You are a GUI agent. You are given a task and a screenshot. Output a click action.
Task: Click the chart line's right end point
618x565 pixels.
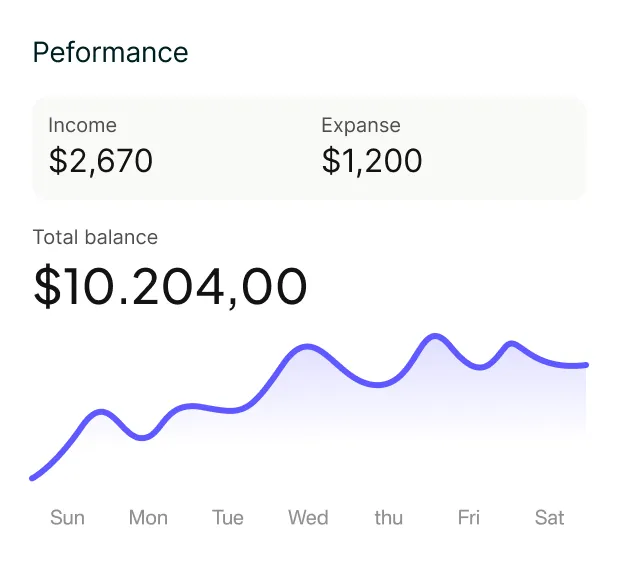click(x=586, y=365)
